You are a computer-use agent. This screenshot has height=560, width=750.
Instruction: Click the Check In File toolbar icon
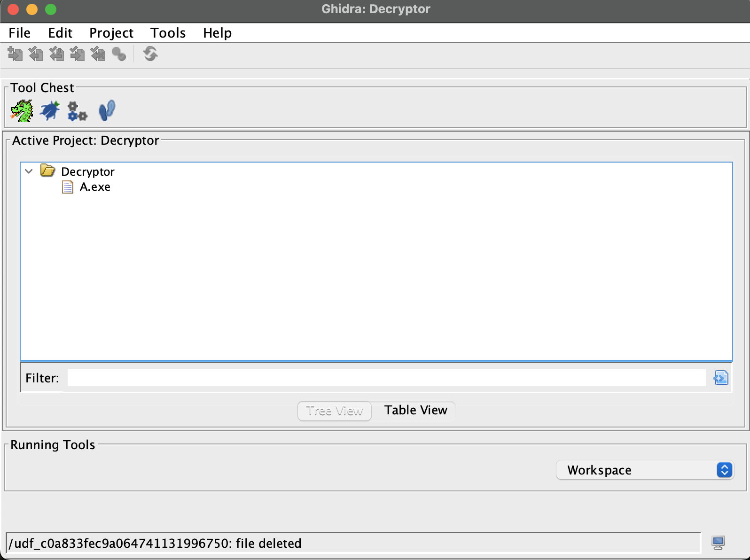click(x=77, y=54)
